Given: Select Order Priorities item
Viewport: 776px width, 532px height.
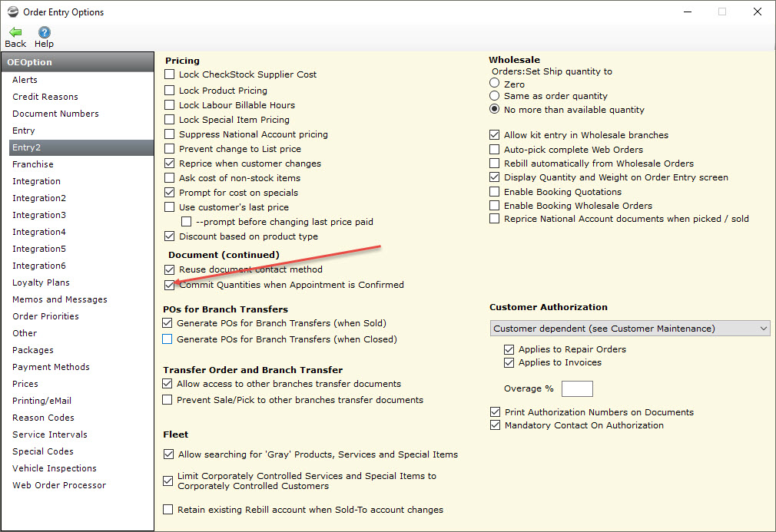Looking at the screenshot, I should 45,316.
